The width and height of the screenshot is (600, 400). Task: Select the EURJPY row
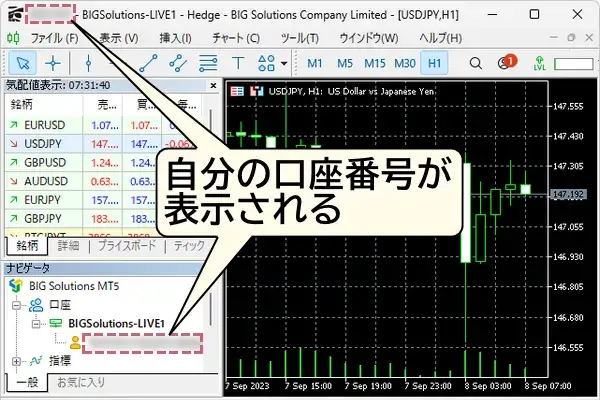pos(82,200)
